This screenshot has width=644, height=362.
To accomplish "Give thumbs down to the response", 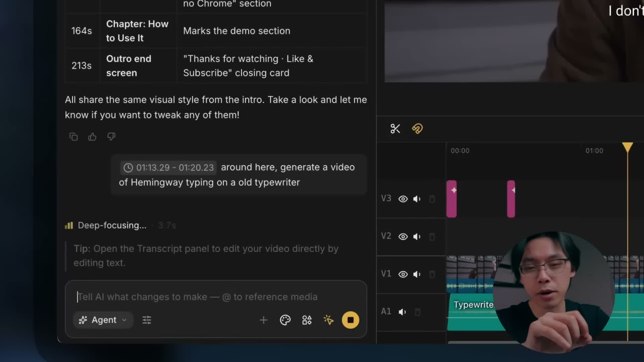I will tap(111, 137).
